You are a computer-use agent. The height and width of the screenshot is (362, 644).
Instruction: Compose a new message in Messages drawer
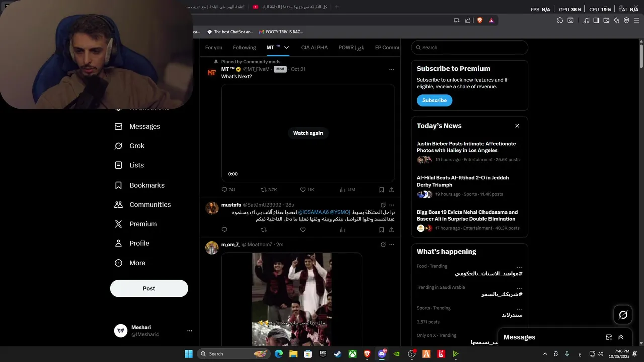pos(609,337)
